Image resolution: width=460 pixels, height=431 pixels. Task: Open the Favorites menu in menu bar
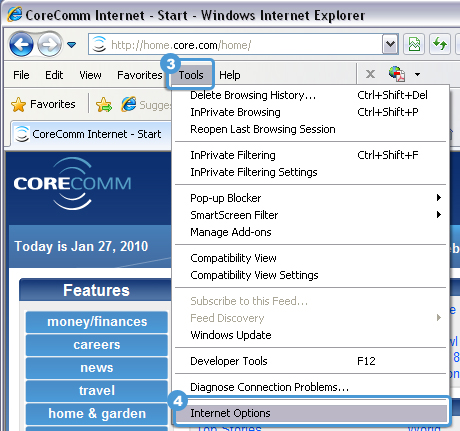(x=140, y=75)
